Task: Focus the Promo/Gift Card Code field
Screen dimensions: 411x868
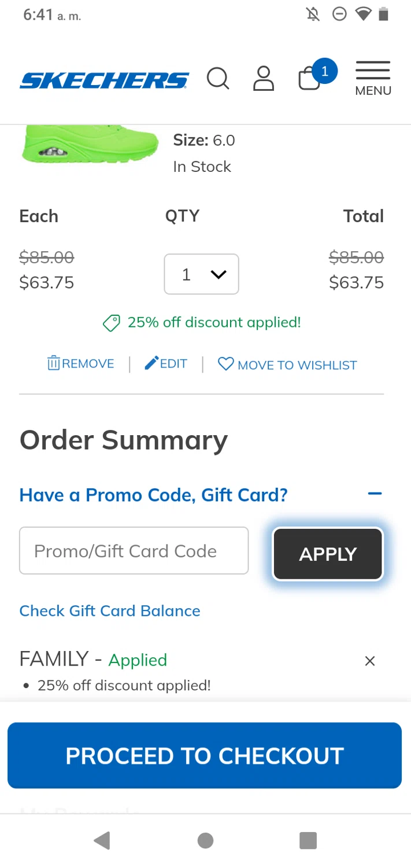Action: click(134, 550)
